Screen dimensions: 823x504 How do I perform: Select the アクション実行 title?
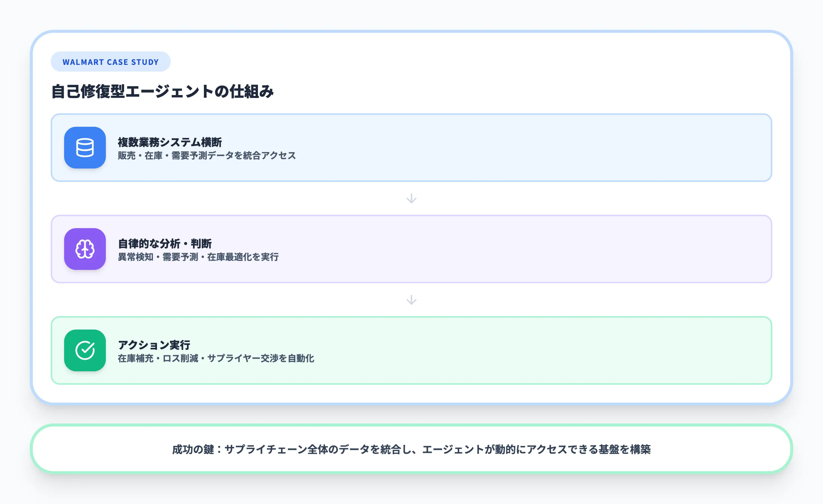pyautogui.click(x=154, y=345)
